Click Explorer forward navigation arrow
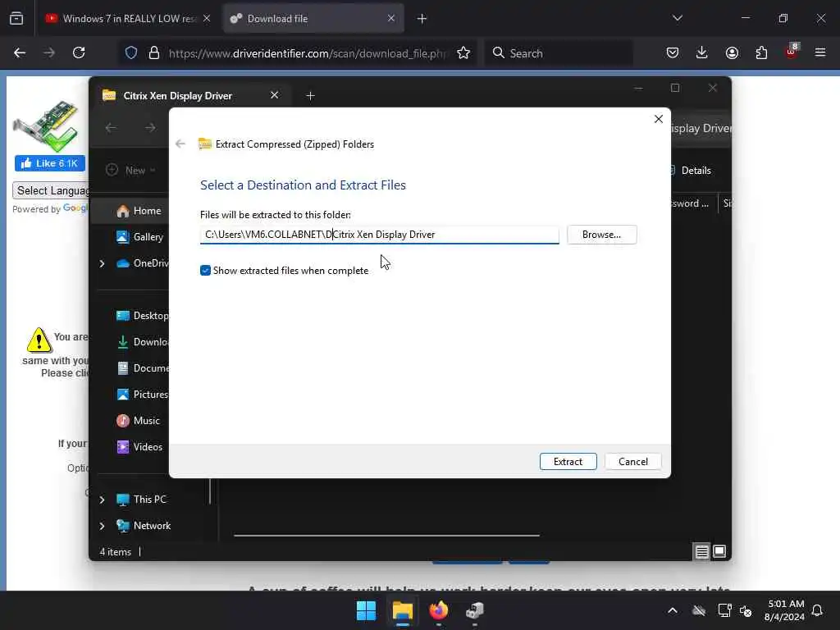Image resolution: width=840 pixels, height=630 pixels. tap(151, 127)
